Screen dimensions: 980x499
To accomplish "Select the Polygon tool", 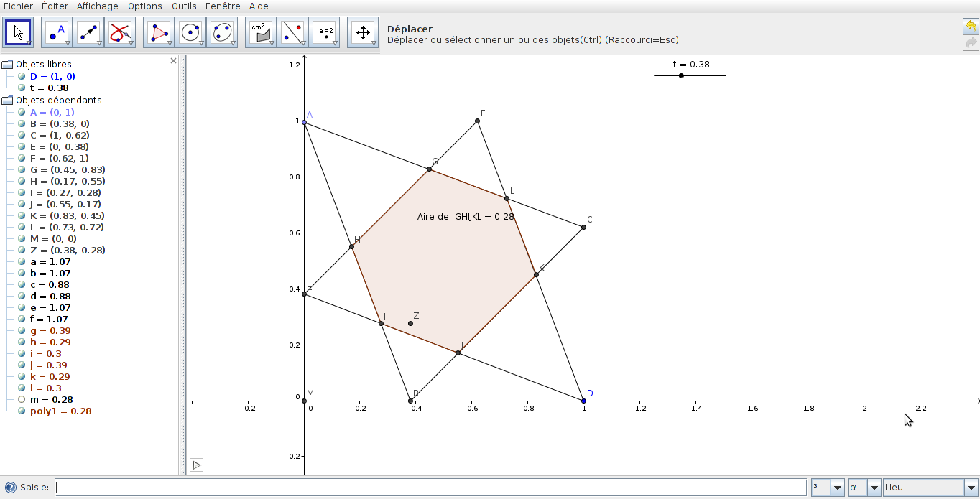I will click(x=158, y=32).
